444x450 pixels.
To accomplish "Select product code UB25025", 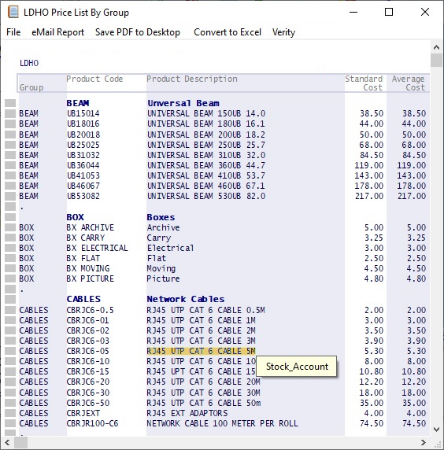I will point(83,145).
